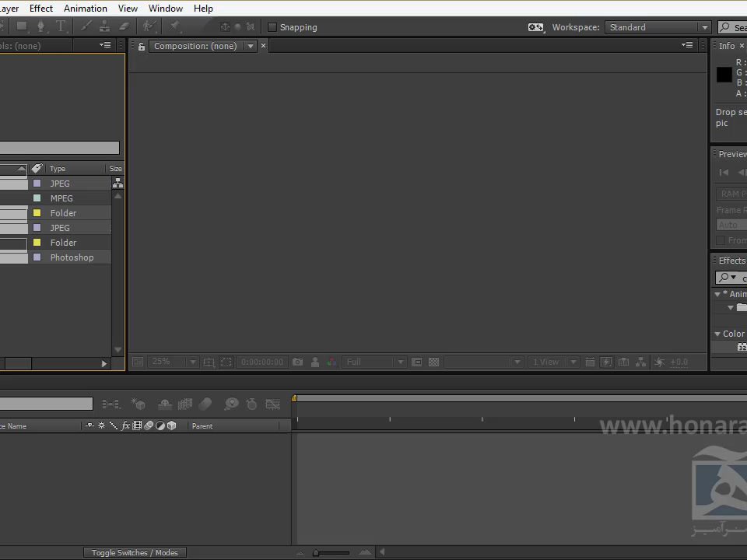Click Reset Exposure aperture icon
Image resolution: width=747 pixels, height=560 pixels.
[x=659, y=362]
